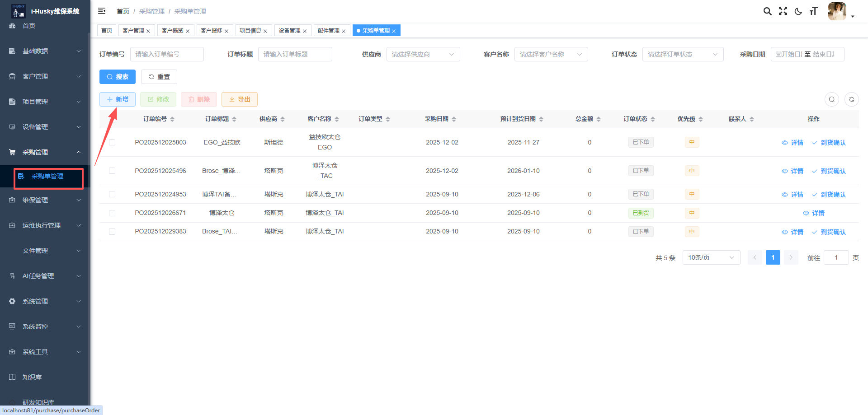Screen dimensions: 868x415
Task: Open the font size setting icon
Action: [x=814, y=11]
